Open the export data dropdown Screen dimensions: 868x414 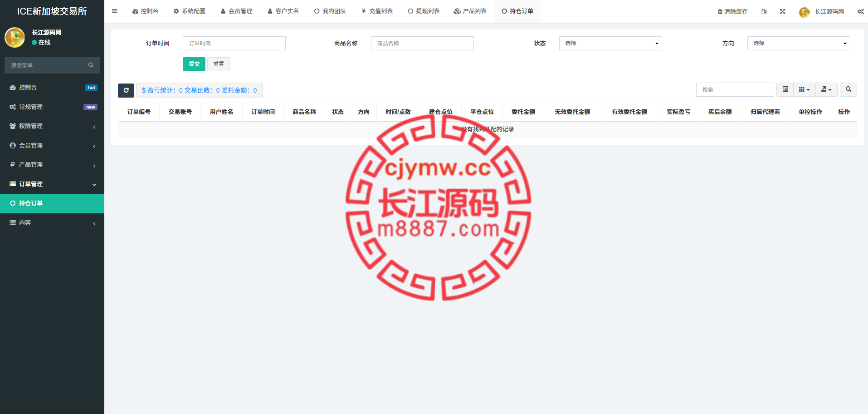(x=826, y=89)
